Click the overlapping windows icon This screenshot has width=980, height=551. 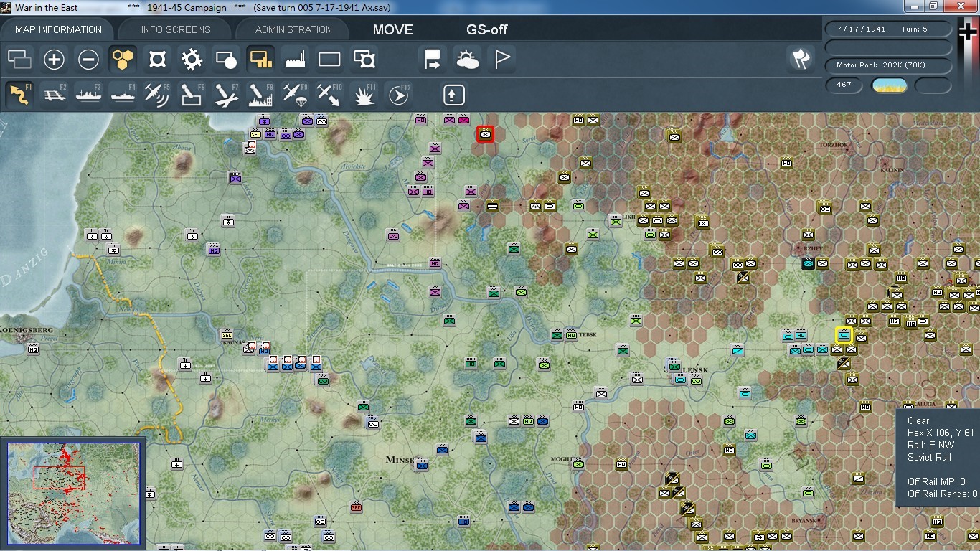pos(20,60)
